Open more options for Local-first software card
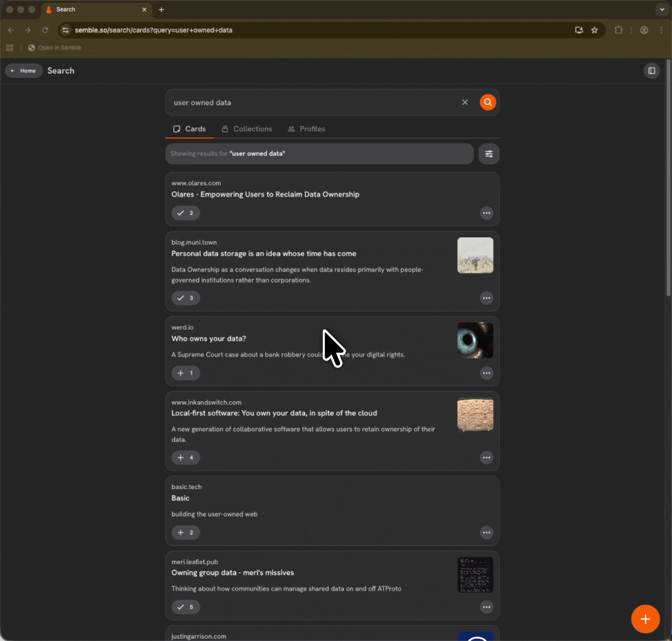Viewport: 672px width, 641px height. click(486, 458)
